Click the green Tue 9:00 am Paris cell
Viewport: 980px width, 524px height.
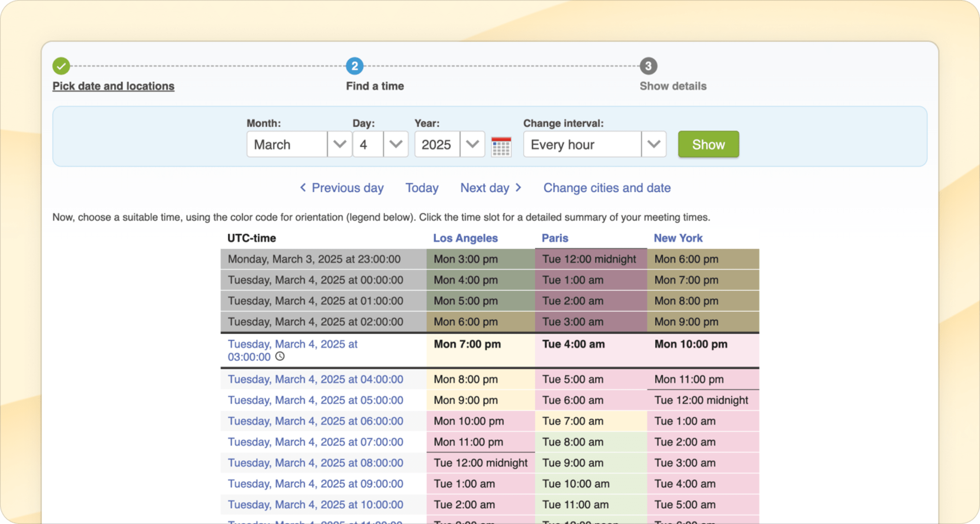tap(572, 463)
